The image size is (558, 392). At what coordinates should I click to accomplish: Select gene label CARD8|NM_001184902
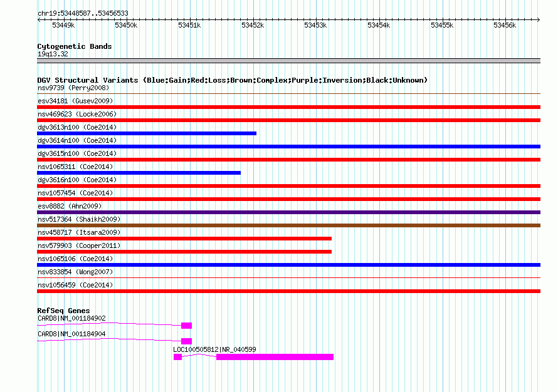tap(71, 319)
